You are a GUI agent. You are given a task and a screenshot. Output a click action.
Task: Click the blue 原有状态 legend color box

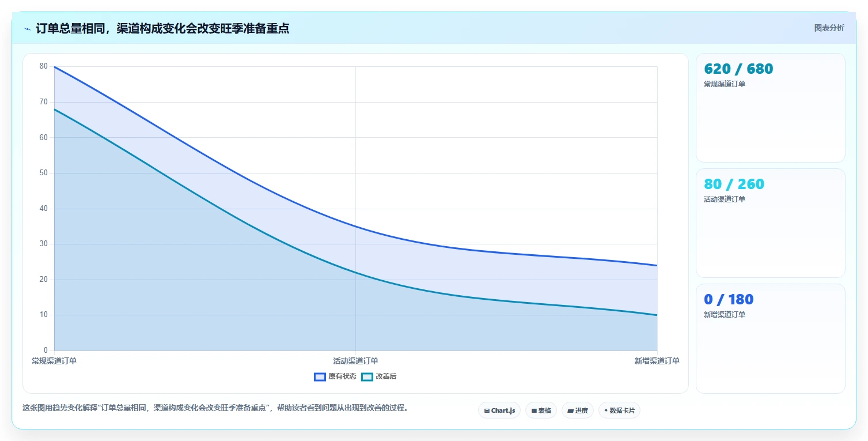click(x=320, y=376)
